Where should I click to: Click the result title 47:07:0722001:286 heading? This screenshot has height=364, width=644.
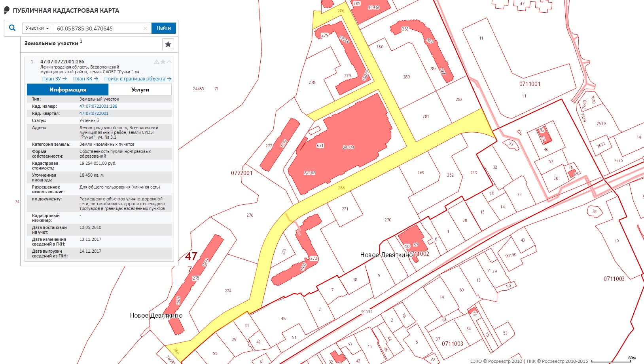[62, 62]
